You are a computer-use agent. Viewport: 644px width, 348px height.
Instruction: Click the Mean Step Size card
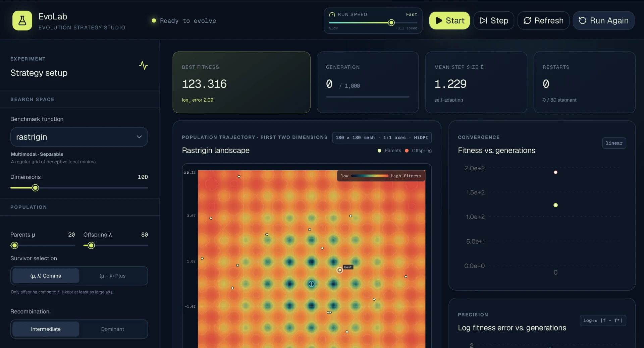point(476,82)
